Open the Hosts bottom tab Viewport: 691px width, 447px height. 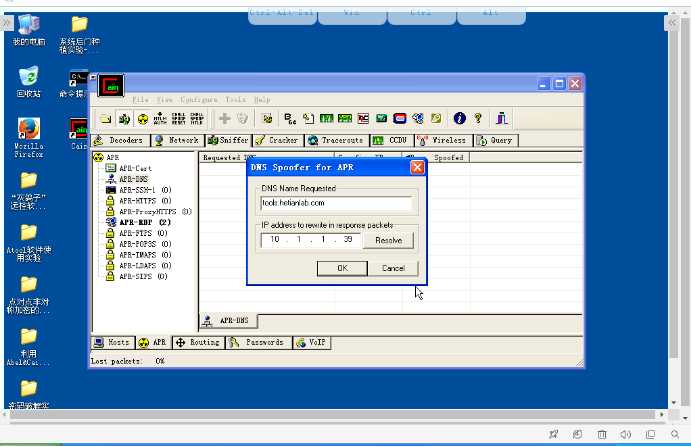(112, 343)
